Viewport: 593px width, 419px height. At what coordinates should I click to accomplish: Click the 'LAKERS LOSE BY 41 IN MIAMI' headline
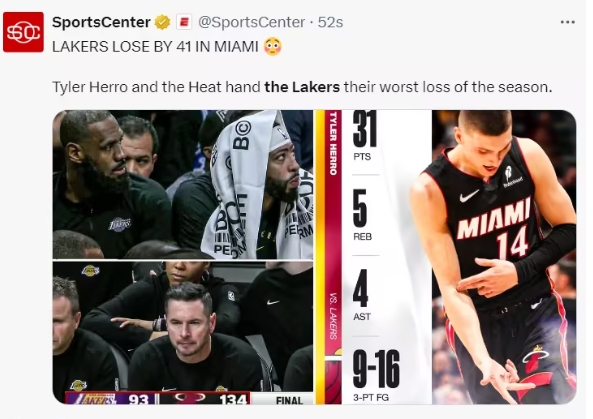pyautogui.click(x=155, y=47)
